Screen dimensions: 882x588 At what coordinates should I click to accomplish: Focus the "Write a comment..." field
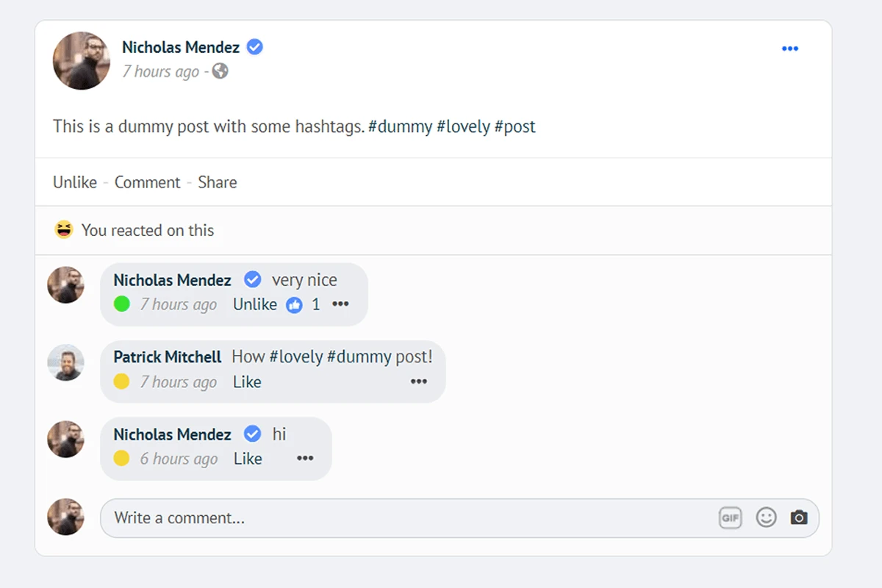point(404,518)
